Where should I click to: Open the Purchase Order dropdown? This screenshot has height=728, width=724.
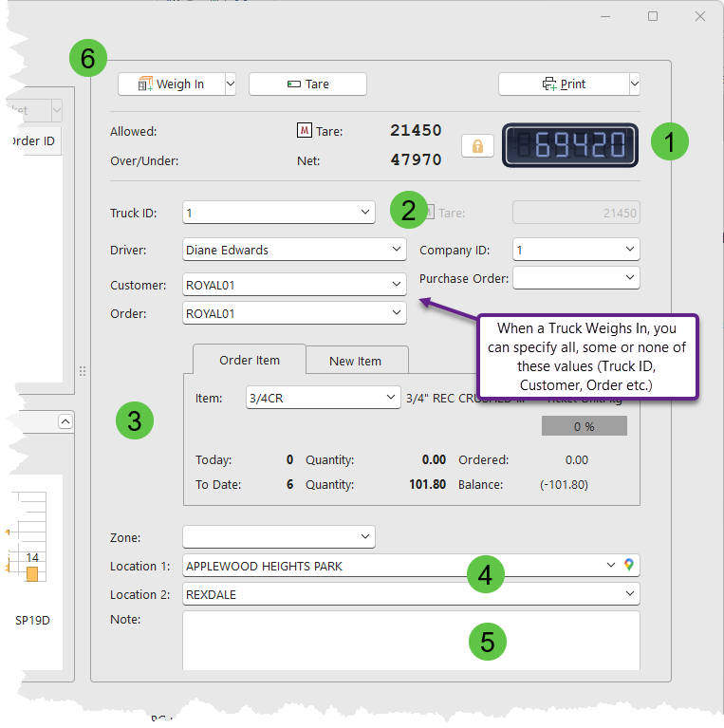tap(630, 277)
